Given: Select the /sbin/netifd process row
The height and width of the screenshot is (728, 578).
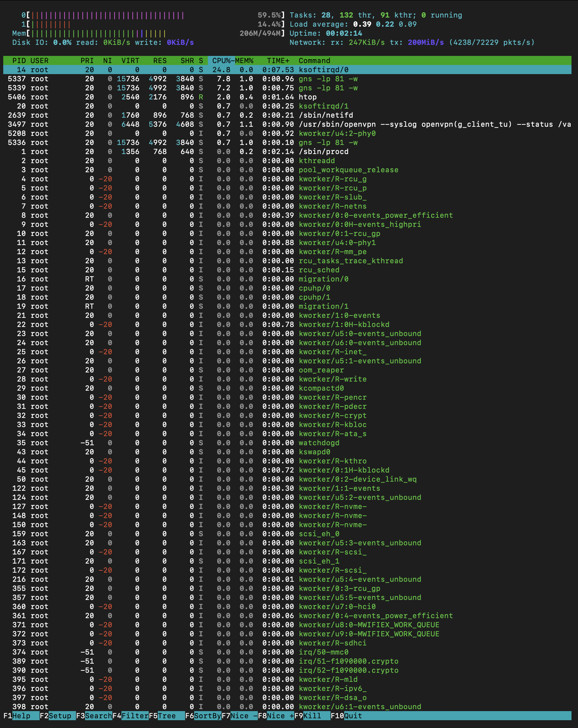Looking at the screenshot, I should tap(287, 115).
